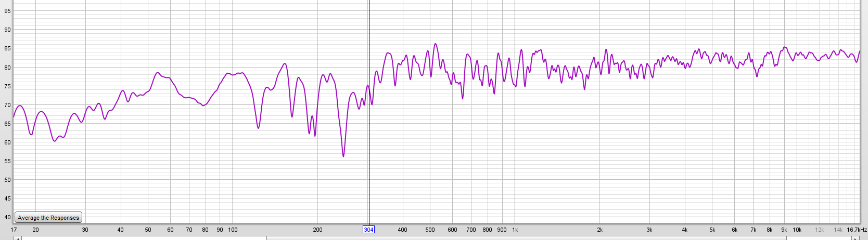Click the 16.7kHz end-of-axis label
This screenshot has height=240, width=868.
coord(857,230)
